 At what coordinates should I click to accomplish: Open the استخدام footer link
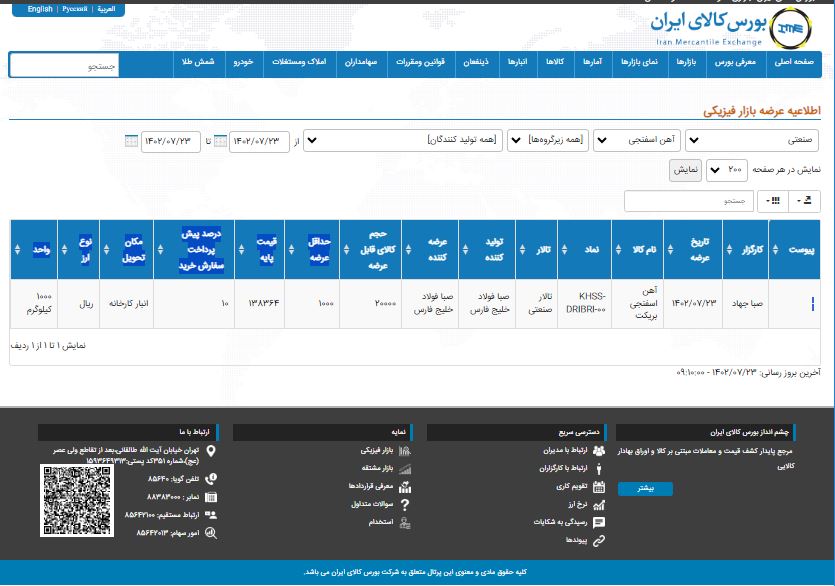(x=381, y=523)
